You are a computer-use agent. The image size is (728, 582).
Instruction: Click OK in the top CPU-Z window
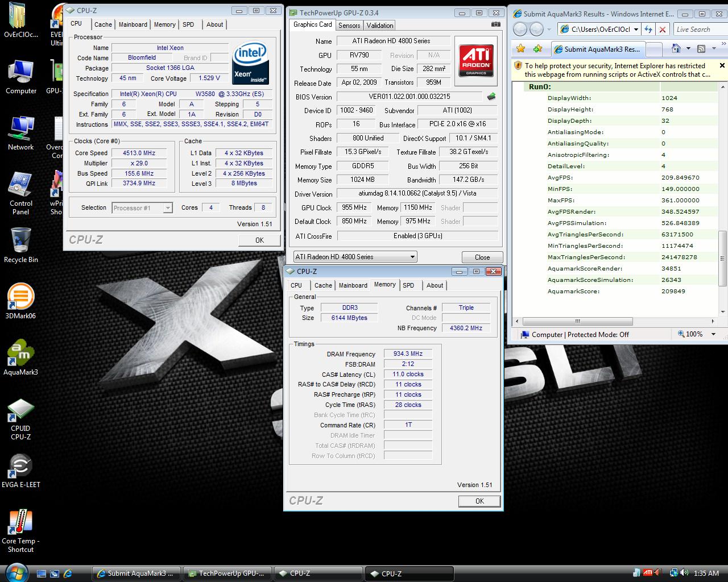[259, 240]
